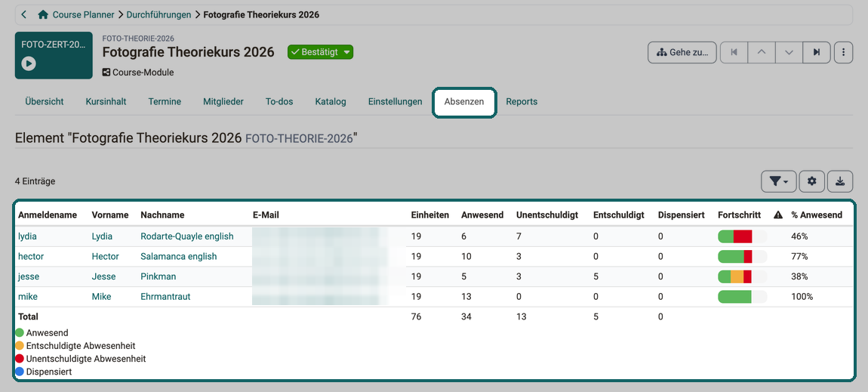Go to Durchführungen breadcrumb link
This screenshot has width=868, height=392.
click(159, 14)
